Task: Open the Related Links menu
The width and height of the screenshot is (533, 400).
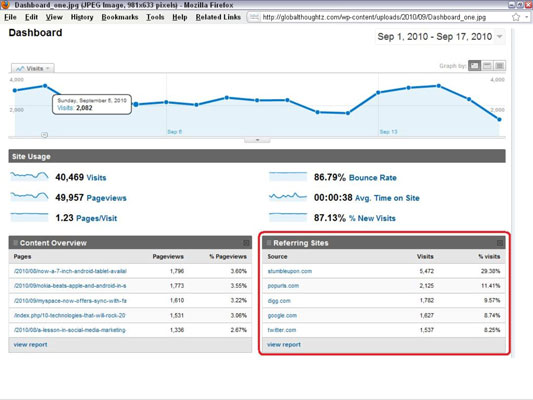Action: pyautogui.click(x=218, y=17)
